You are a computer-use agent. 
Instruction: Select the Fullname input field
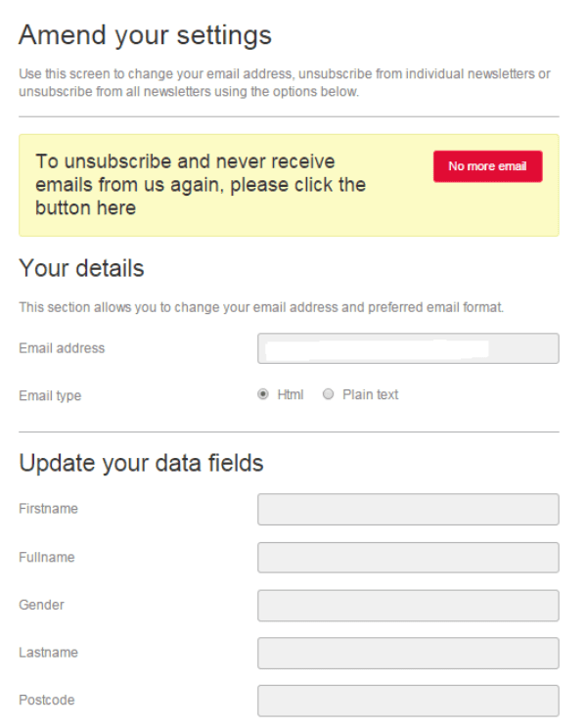pyautogui.click(x=408, y=558)
